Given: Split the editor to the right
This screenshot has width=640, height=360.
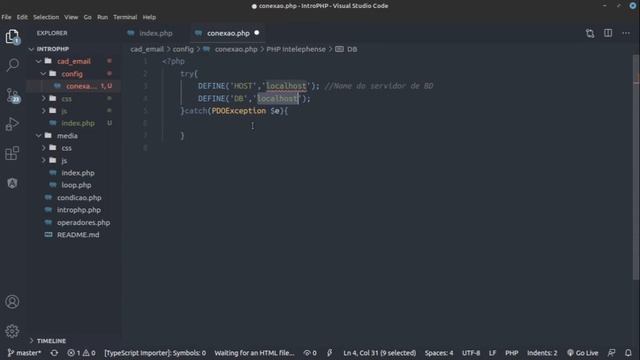Looking at the screenshot, I should [x=608, y=33].
